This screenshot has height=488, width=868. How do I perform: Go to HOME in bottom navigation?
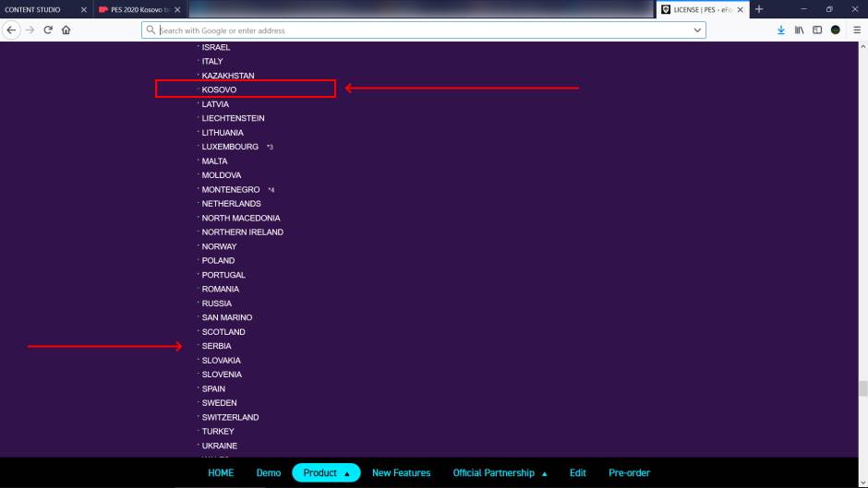221,472
